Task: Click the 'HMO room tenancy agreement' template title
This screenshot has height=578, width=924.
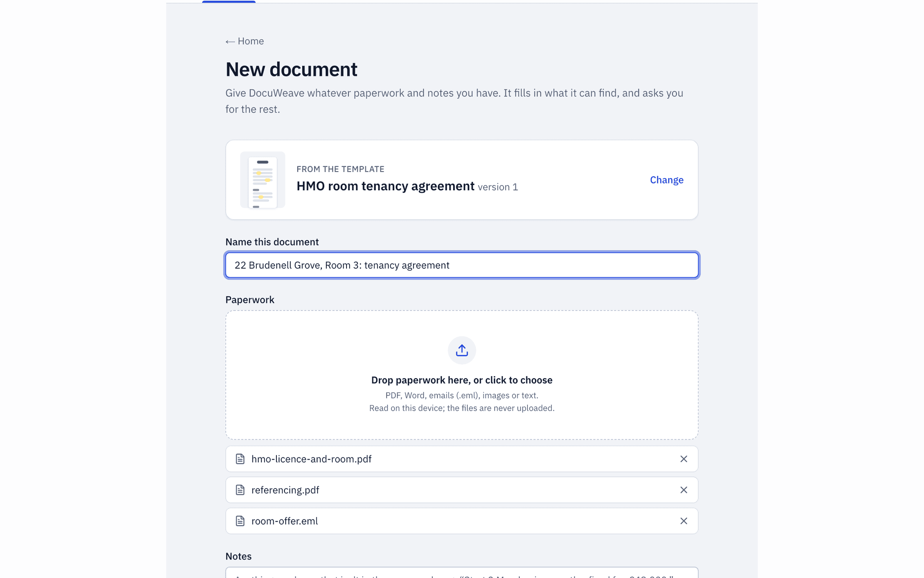Action: [x=385, y=186]
